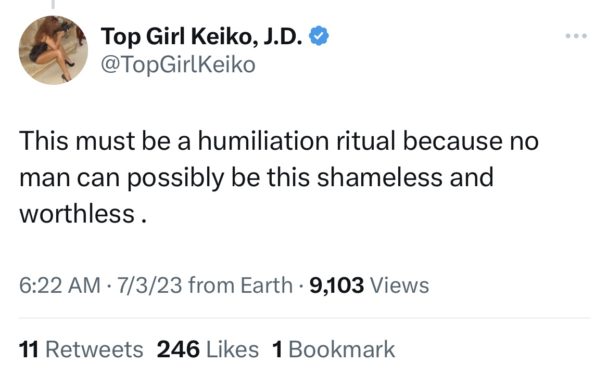Open the three-dot more options menu
This screenshot has height=376, width=595.
pyautogui.click(x=576, y=36)
